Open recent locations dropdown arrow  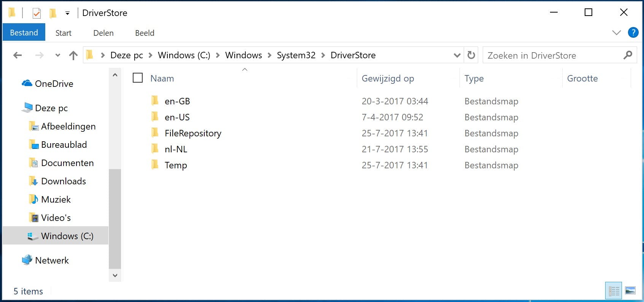58,56
